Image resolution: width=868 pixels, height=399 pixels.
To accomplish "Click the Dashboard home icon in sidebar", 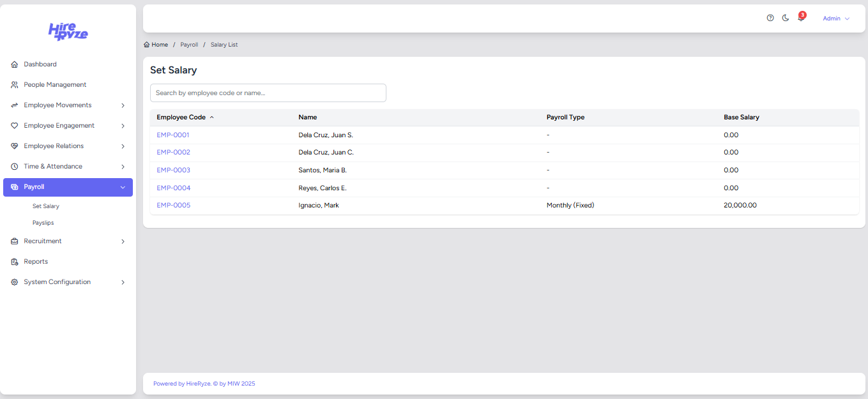I will [x=15, y=64].
